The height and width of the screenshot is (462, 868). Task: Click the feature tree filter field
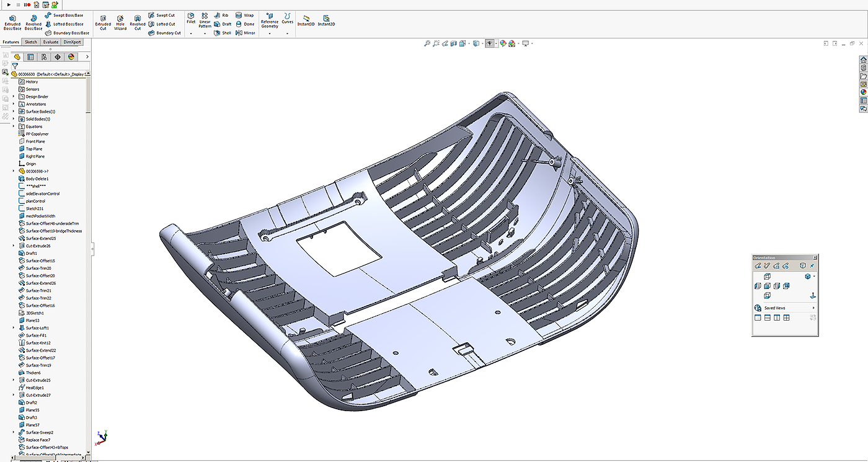[x=53, y=65]
